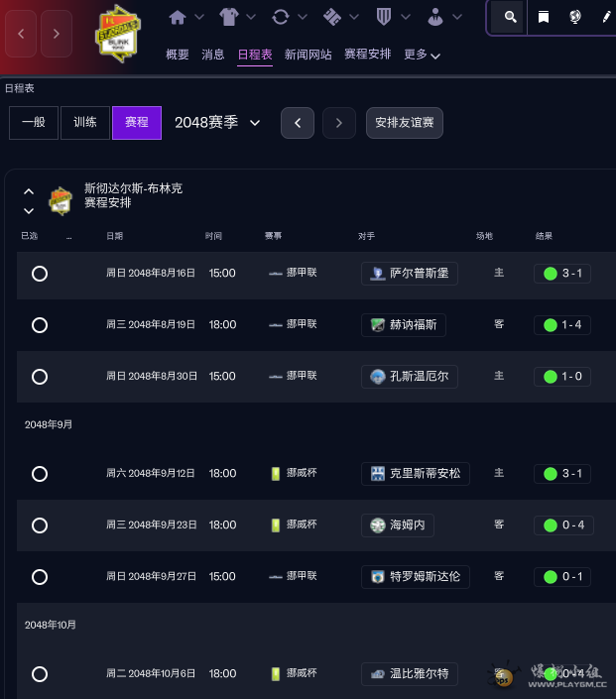The height and width of the screenshot is (699, 616).
Task: Open the 0-4 result against 海姆内
Action: [x=563, y=525]
